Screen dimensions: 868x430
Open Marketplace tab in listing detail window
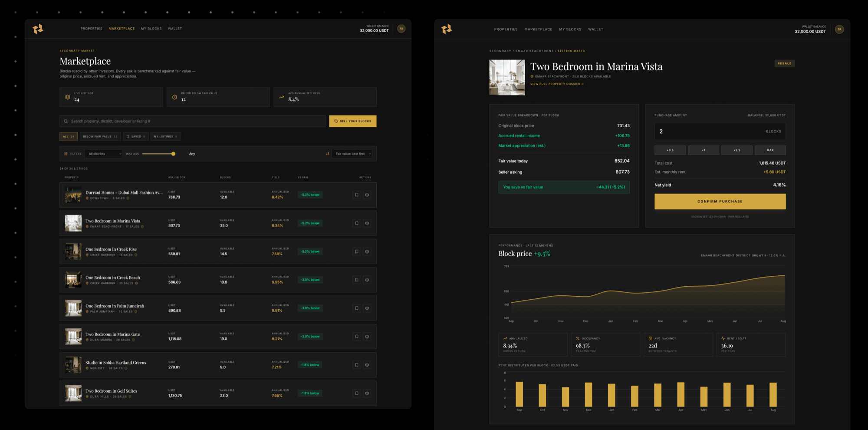538,30
